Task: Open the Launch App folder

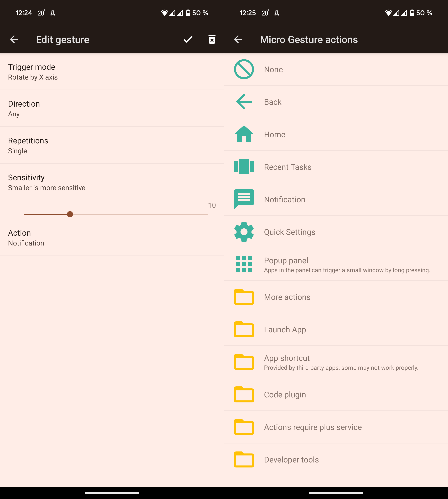Action: (x=285, y=330)
